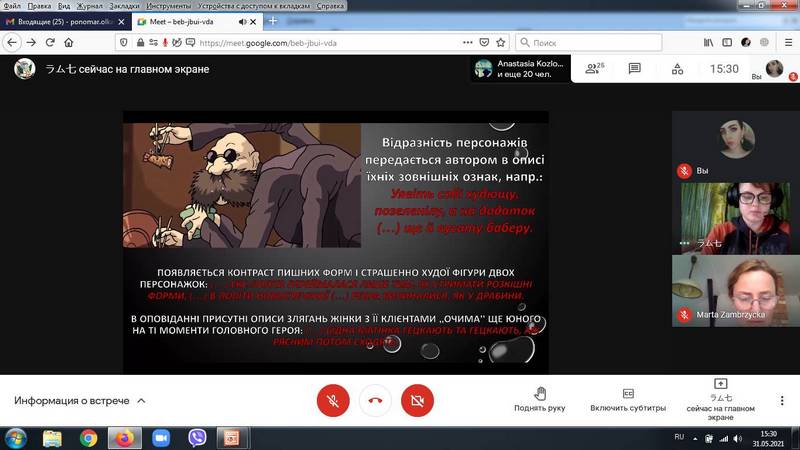Open options dots on ラム七 tile
Viewport: 800px width, 450px height.
[685, 243]
